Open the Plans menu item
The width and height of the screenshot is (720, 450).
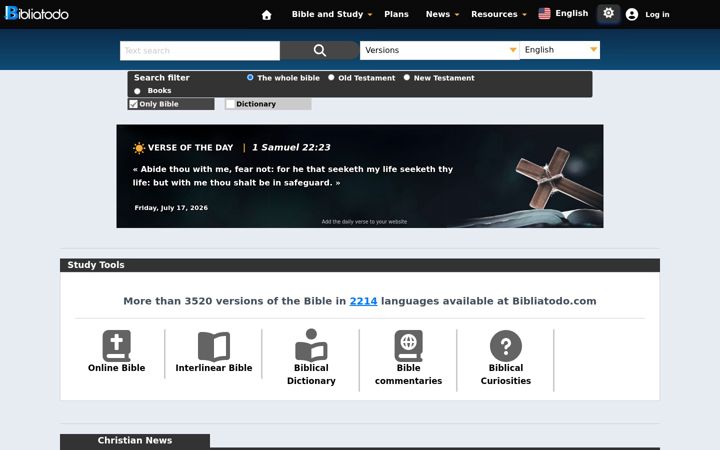coord(396,14)
